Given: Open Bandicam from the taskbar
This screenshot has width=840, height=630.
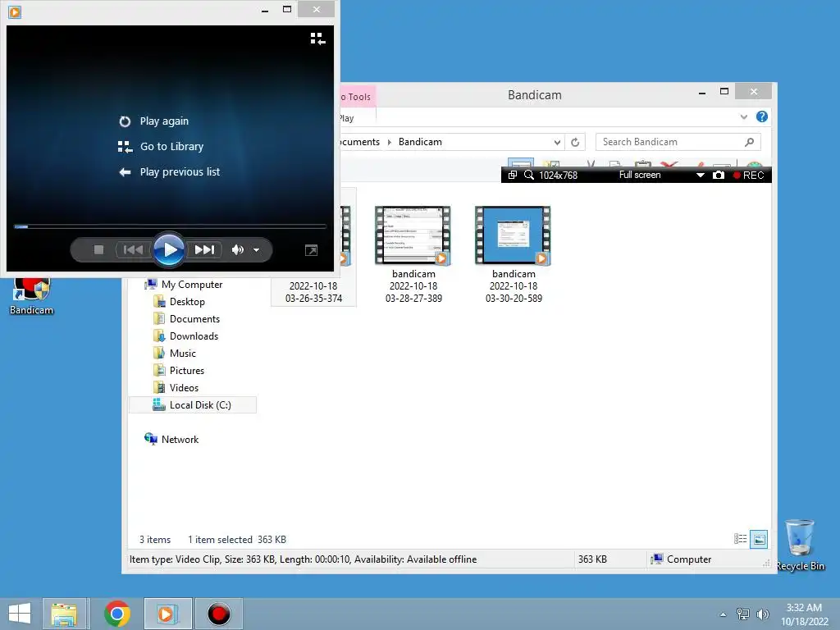Looking at the screenshot, I should pyautogui.click(x=218, y=614).
